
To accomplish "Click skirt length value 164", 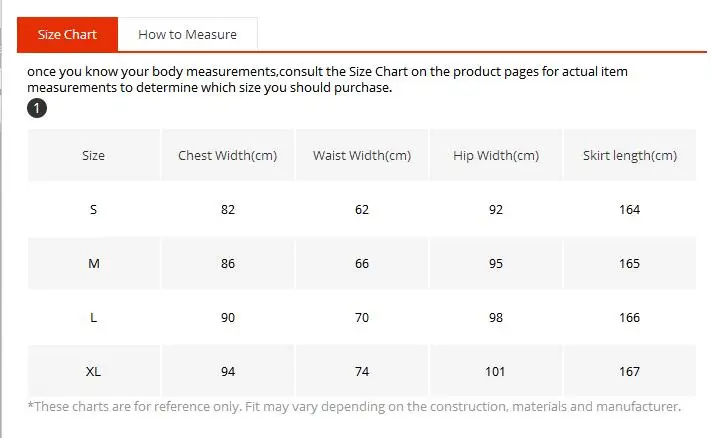I will click(630, 209).
